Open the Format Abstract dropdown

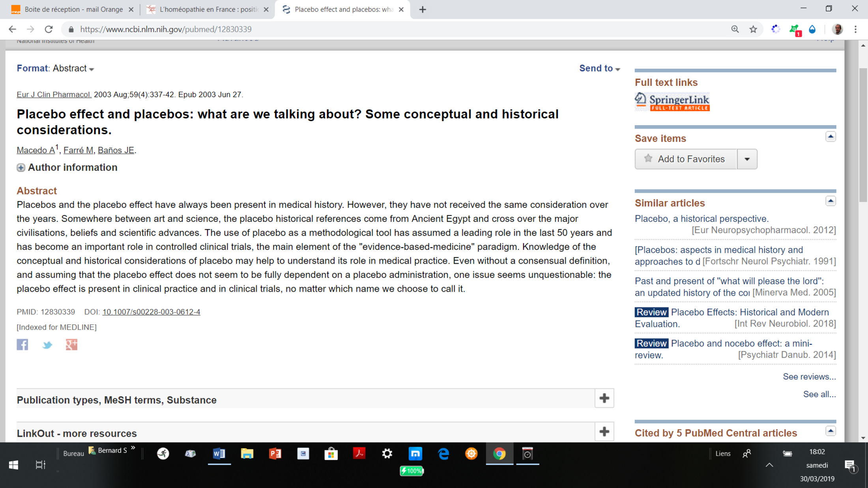coord(73,69)
